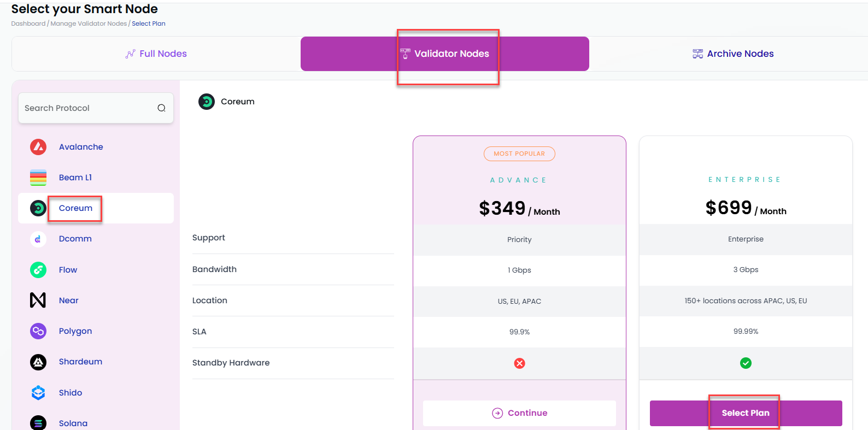Choose Coreum in the protocol list
This screenshot has width=868, height=430.
pos(75,208)
